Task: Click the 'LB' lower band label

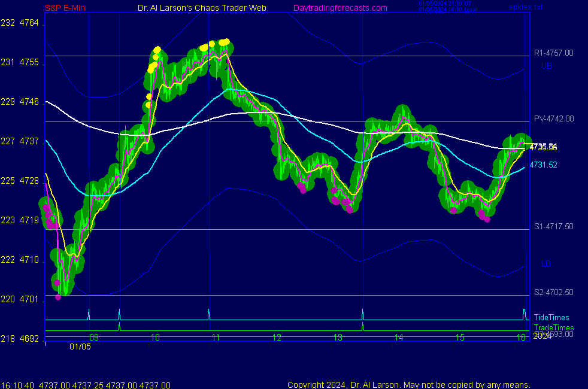Action: 546,263
